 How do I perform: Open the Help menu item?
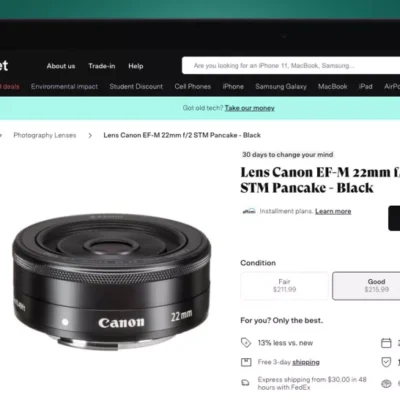tap(136, 66)
